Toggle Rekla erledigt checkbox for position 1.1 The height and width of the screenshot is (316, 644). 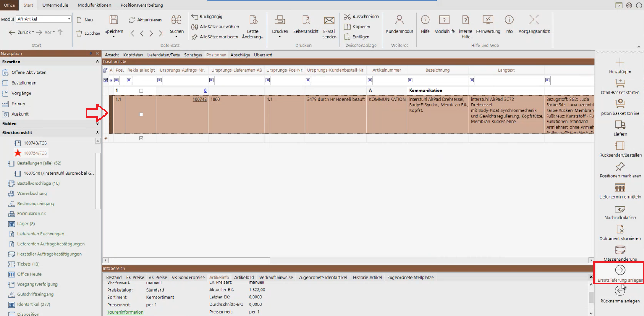(x=141, y=114)
